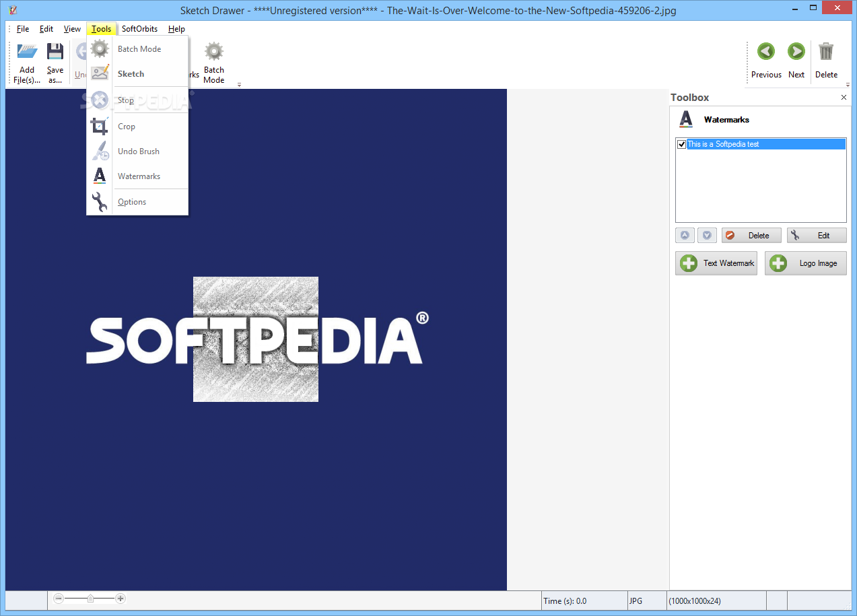This screenshot has height=616, width=857.
Task: Open the File menu
Action: click(x=23, y=29)
